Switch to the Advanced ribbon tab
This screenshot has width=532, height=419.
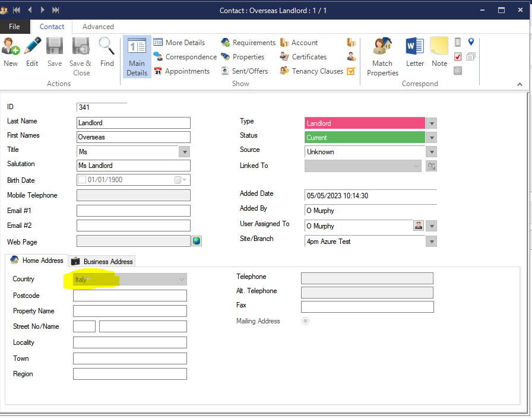pyautogui.click(x=98, y=27)
